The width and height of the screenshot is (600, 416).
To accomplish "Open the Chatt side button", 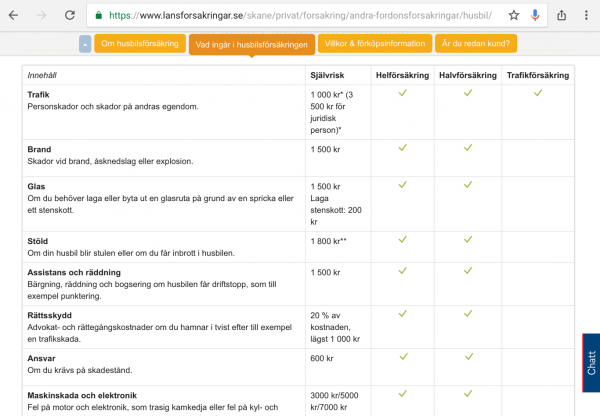I will click(x=591, y=363).
